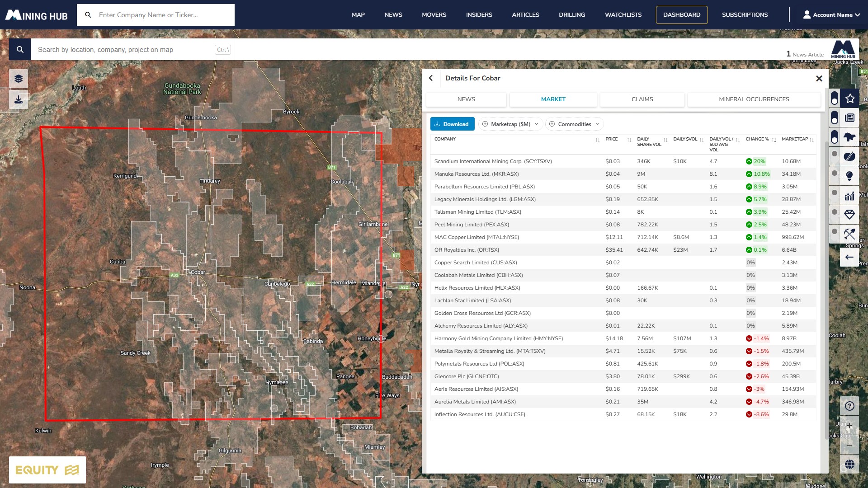Toggle the news layer switch
The image size is (868, 488).
pyautogui.click(x=835, y=117)
